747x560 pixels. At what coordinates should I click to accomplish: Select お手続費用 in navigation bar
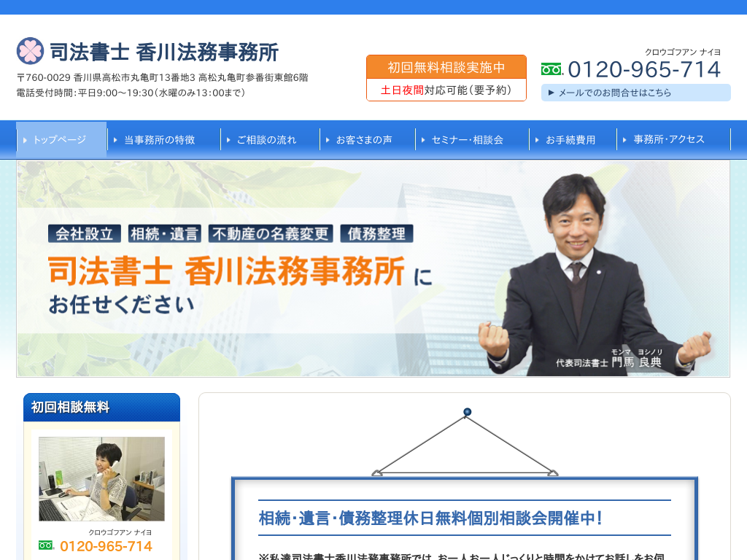click(570, 139)
